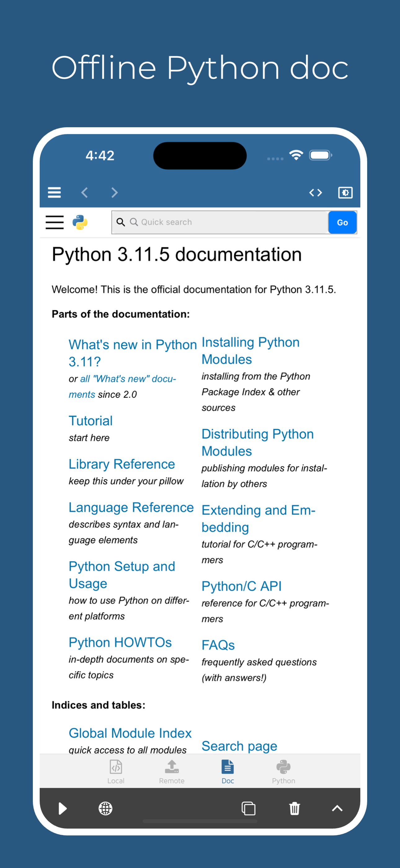Open the documentation sidebar hamburger menu
This screenshot has height=868, width=400.
(55, 222)
